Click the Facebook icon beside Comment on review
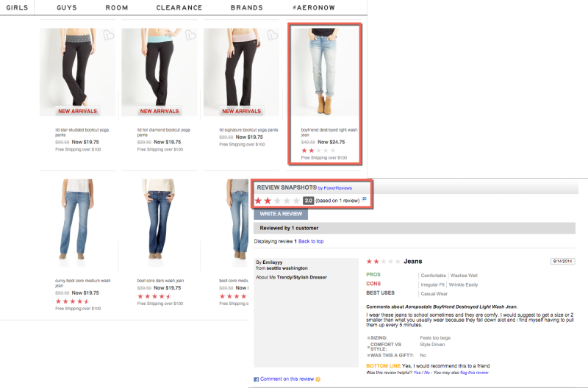Image resolution: width=588 pixels, height=391 pixels. coord(256,379)
